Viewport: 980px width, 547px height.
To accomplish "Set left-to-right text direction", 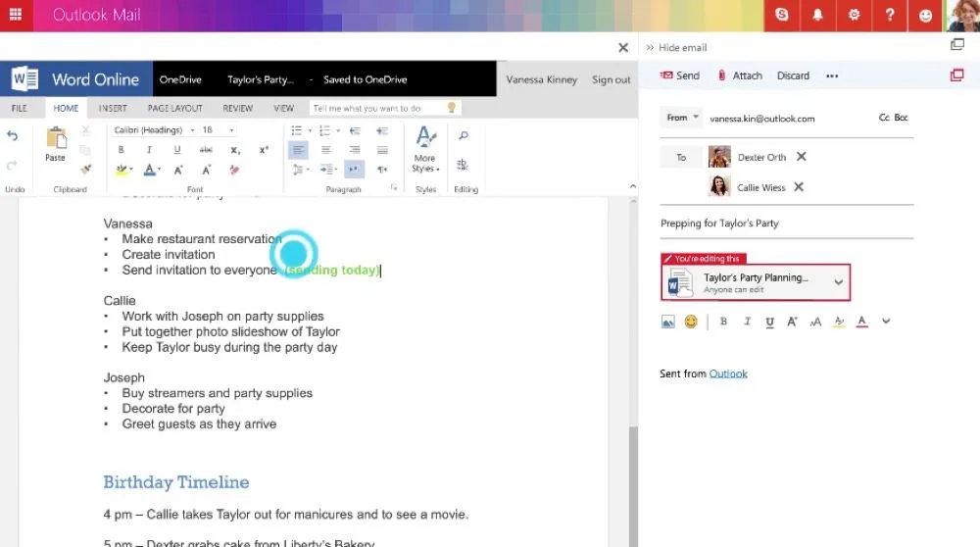I will pos(355,170).
